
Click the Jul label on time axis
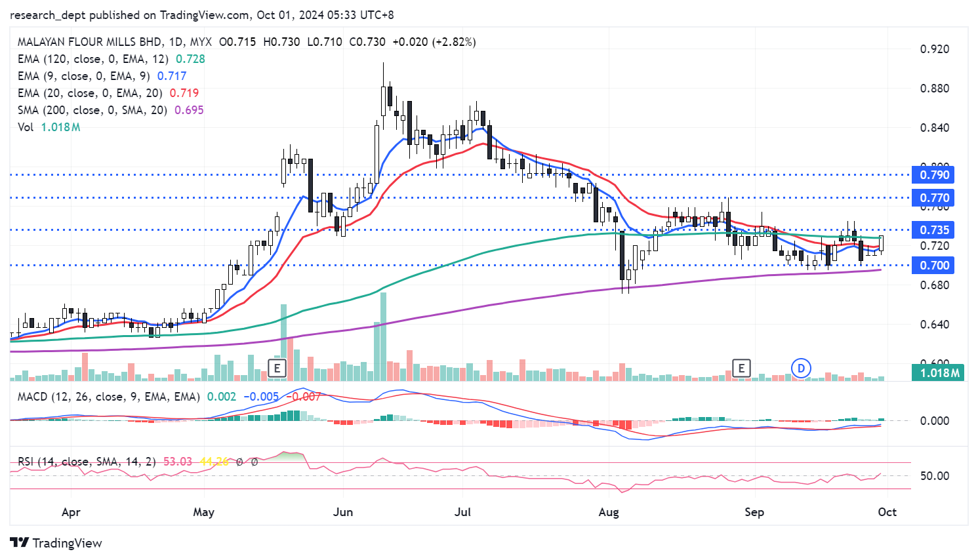click(462, 512)
